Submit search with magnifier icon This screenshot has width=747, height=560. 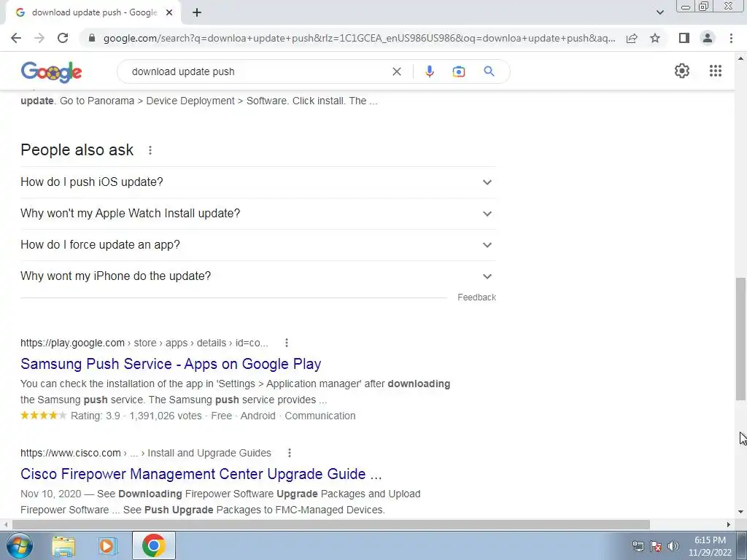489,71
